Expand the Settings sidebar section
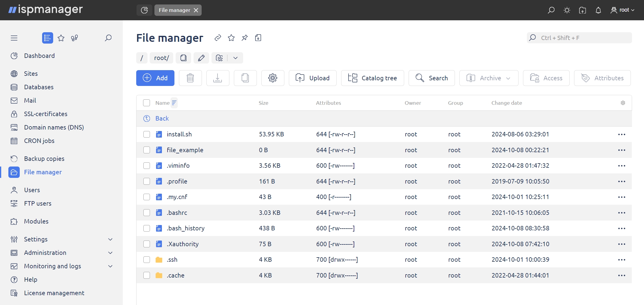This screenshot has width=644, height=305. click(110, 239)
